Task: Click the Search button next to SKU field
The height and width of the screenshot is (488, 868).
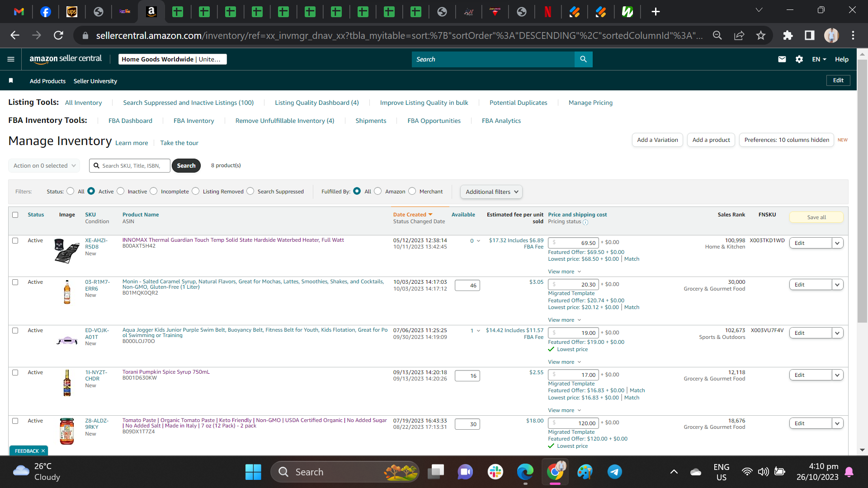Action: coord(186,166)
